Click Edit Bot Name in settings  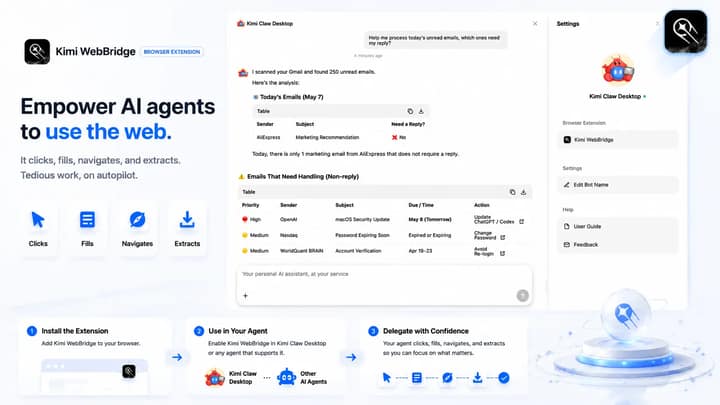click(618, 185)
